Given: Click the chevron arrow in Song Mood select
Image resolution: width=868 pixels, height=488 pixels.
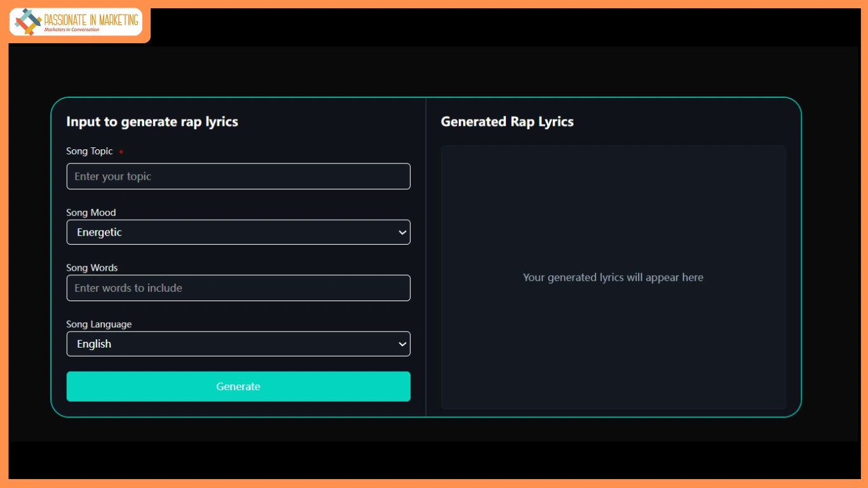Looking at the screenshot, I should pos(402,233).
